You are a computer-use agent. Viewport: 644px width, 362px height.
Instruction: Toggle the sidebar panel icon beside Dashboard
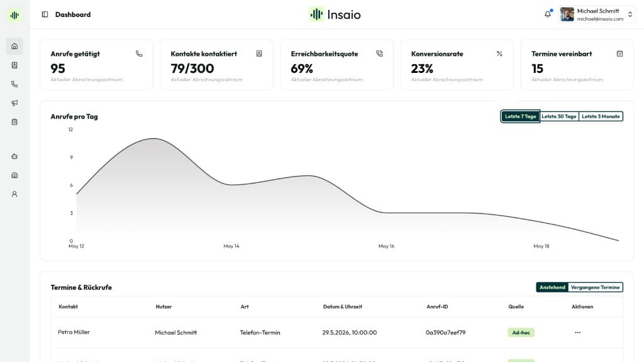click(45, 14)
